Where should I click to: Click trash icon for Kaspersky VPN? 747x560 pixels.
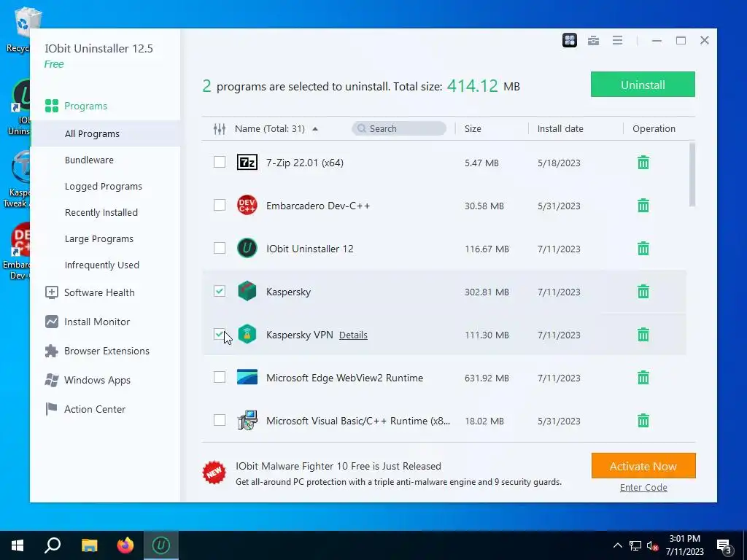click(643, 334)
